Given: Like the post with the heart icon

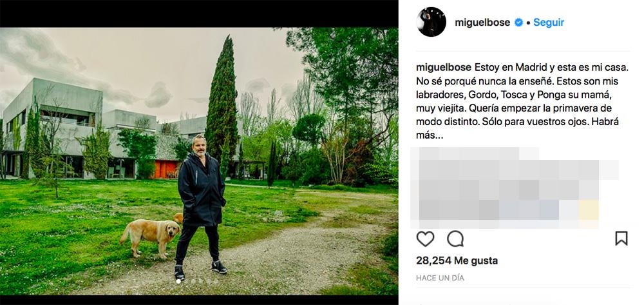Looking at the screenshot, I should [425, 239].
